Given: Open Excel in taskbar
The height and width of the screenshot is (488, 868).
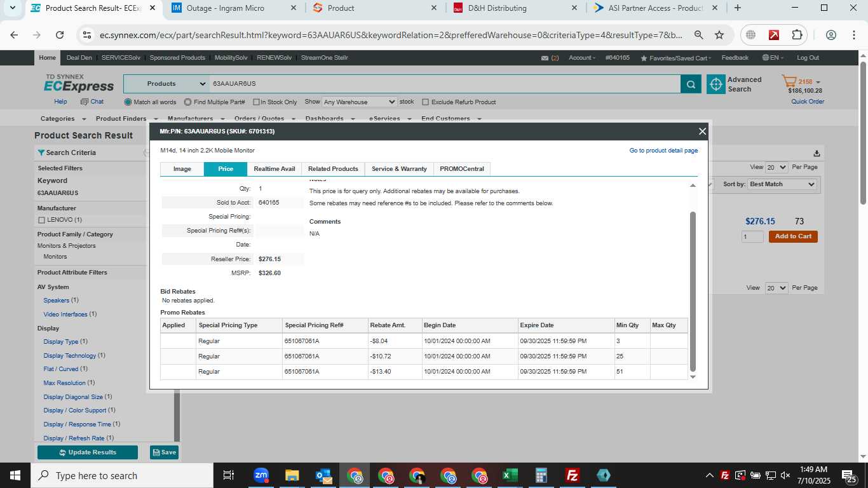Looking at the screenshot, I should (510, 475).
